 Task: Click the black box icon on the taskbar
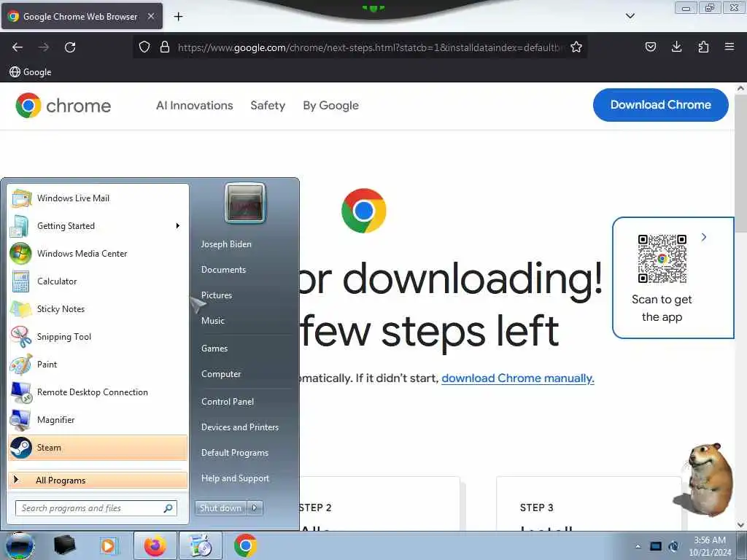(64, 545)
